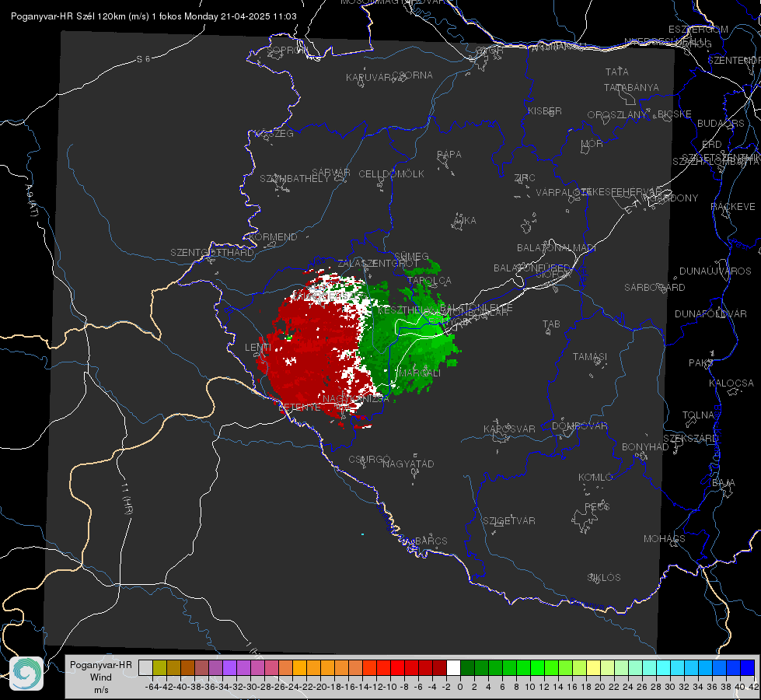
Task: Click the BARCS city label
Action: (431, 541)
